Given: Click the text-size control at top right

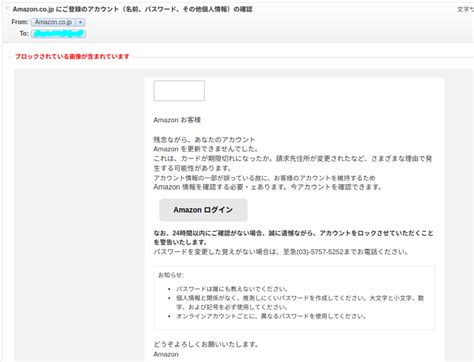Looking at the screenshot, I should tap(465, 9).
